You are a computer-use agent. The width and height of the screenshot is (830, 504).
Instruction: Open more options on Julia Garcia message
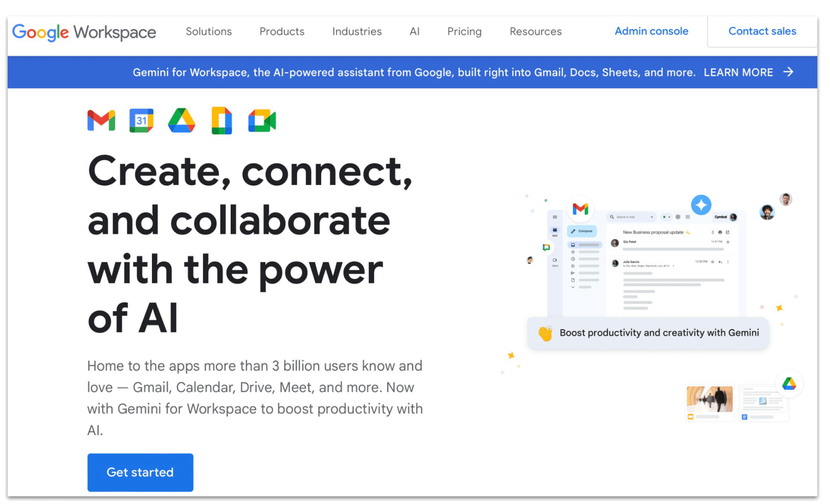coord(728,262)
